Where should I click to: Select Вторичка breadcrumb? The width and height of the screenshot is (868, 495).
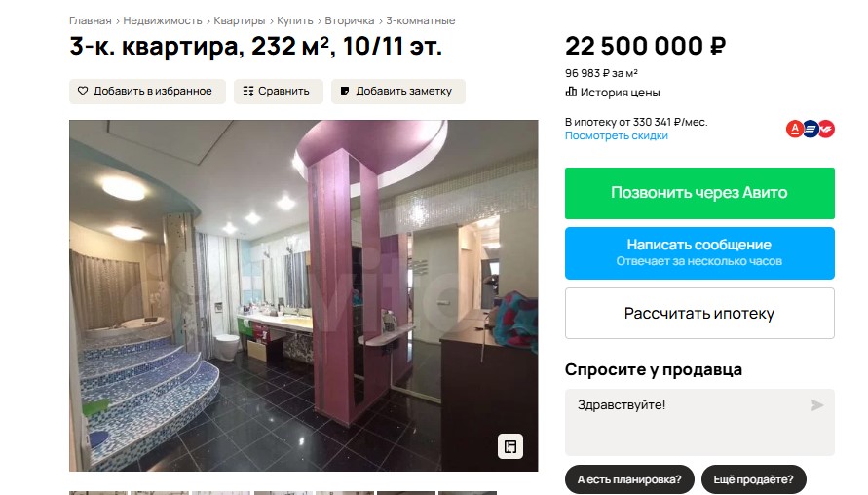pos(350,20)
